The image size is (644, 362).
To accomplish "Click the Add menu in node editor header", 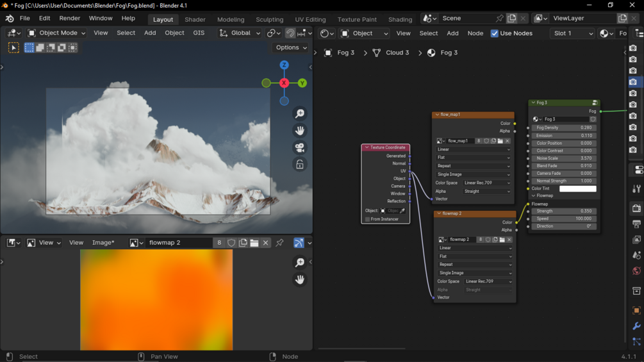I will [452, 33].
